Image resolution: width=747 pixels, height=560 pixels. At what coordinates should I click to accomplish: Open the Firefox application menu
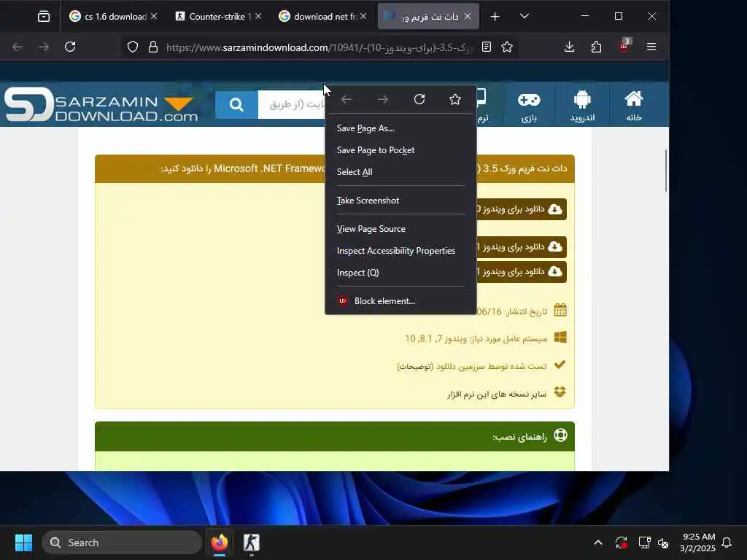[651, 47]
